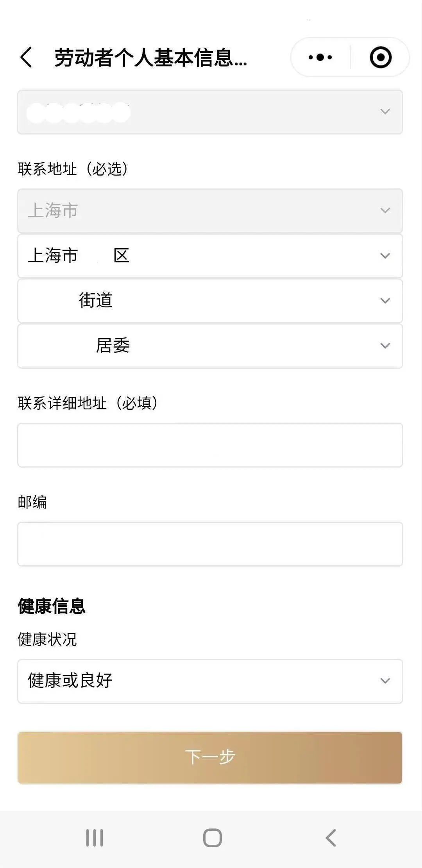Viewport: 422px width, 868px height.
Task: Tap the page title 劳动者个人基本信息
Action: (x=150, y=58)
